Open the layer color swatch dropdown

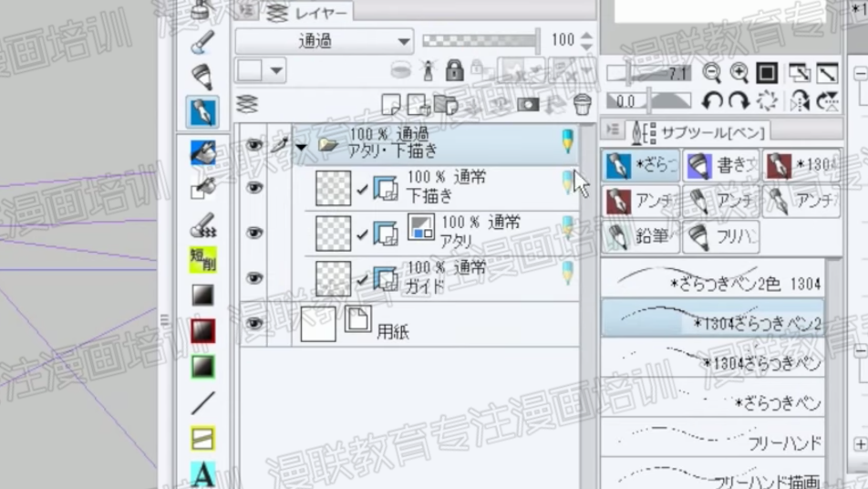coord(261,70)
